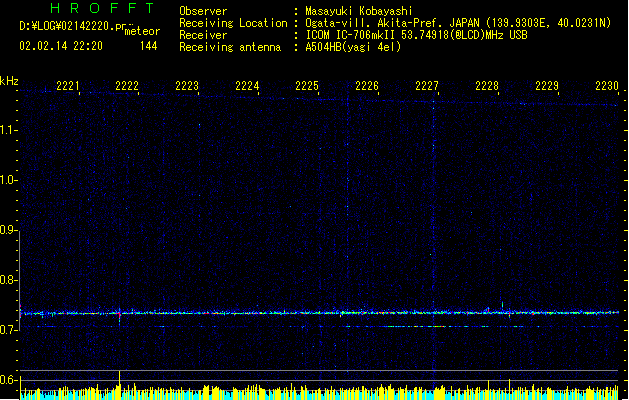
Task: Click the 2221 time axis marker
Action: (x=68, y=86)
